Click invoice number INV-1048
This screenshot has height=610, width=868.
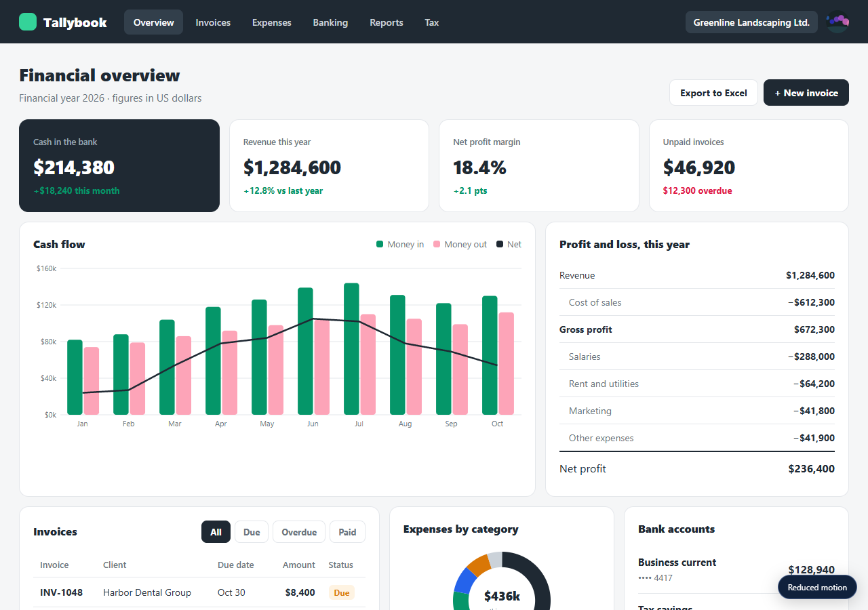(61, 592)
